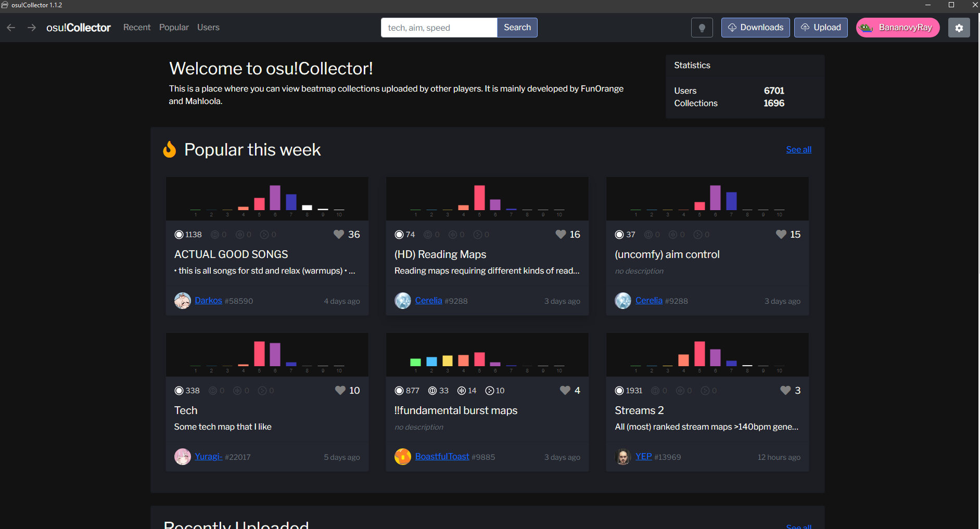The width and height of the screenshot is (980, 529).
Task: Like !!fundamental burst maps heart icon
Action: [x=565, y=391]
